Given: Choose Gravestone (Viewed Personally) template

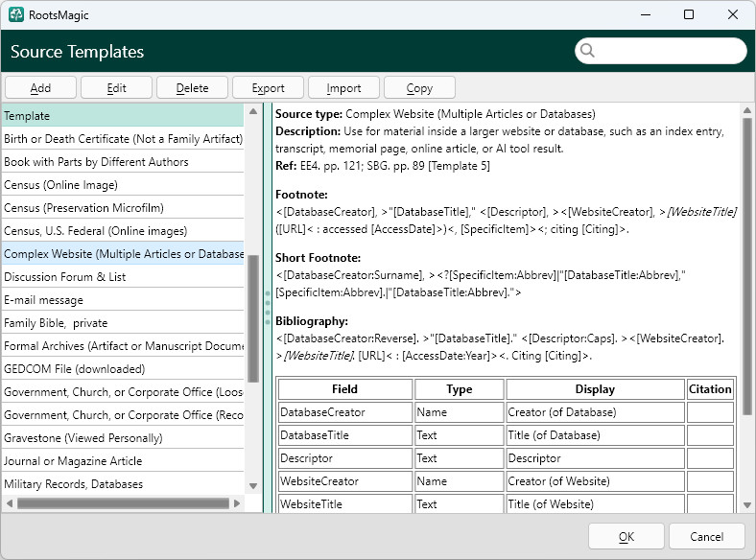Looking at the screenshot, I should click(x=123, y=438).
